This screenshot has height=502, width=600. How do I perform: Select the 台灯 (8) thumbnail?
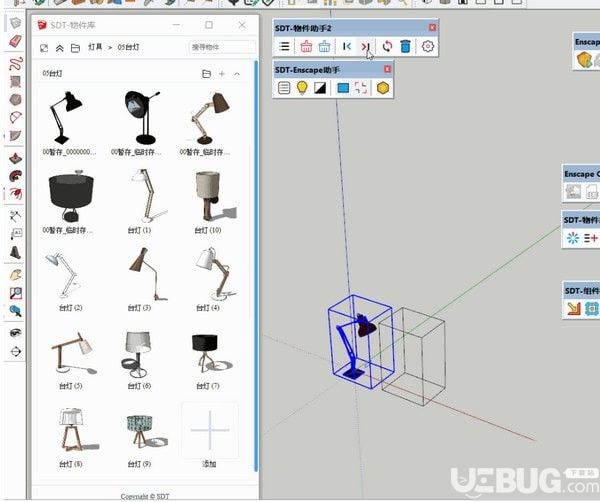[x=78, y=430]
